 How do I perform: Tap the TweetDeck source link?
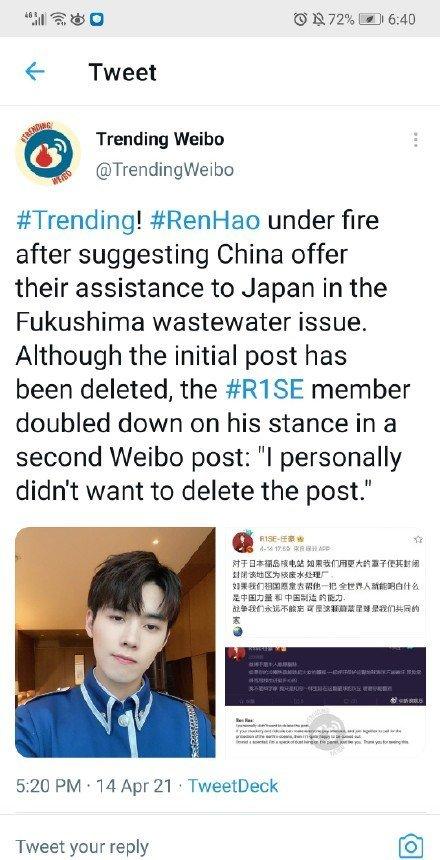point(233,786)
